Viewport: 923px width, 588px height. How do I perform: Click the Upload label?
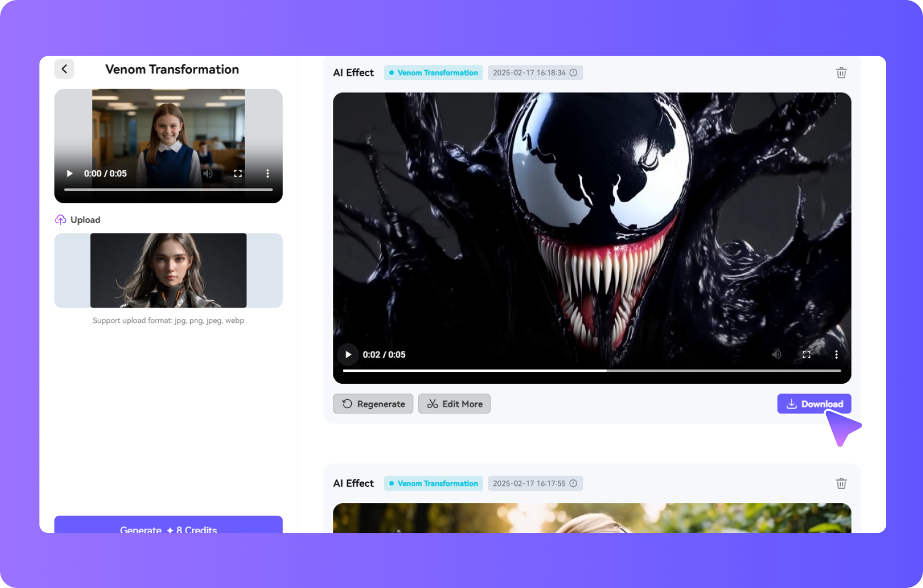click(x=85, y=220)
